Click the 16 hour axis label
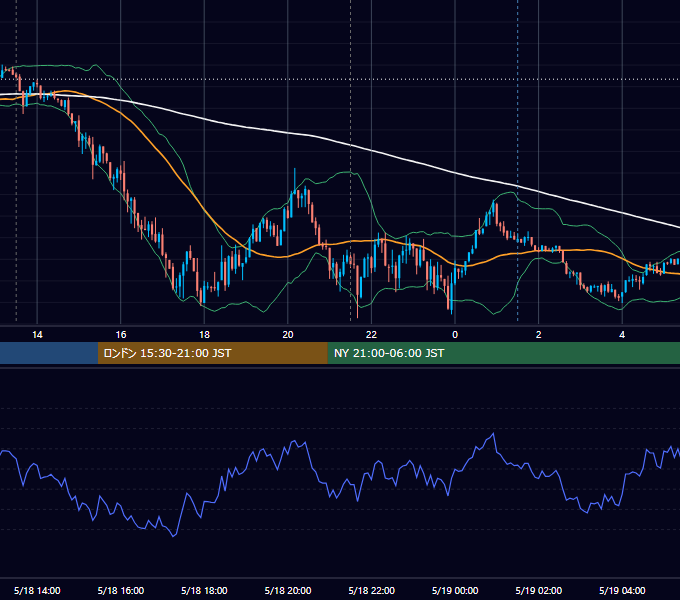Screen dimensions: 680x600 coord(121,335)
